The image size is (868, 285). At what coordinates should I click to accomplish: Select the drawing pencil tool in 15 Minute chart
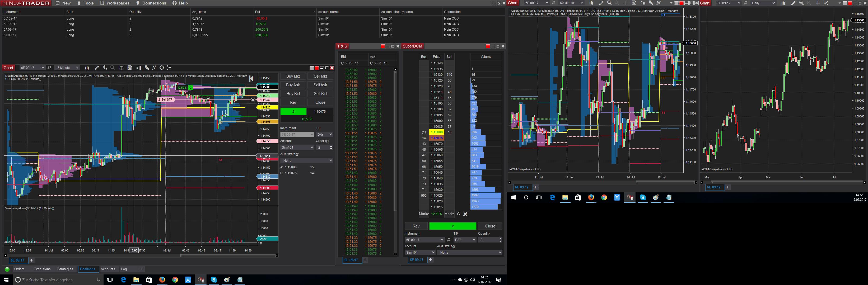97,68
